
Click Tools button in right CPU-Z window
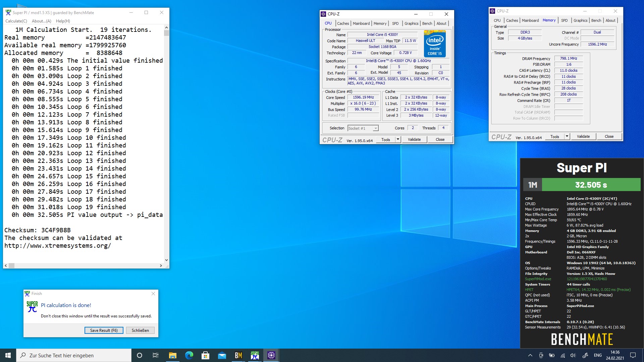coord(555,136)
